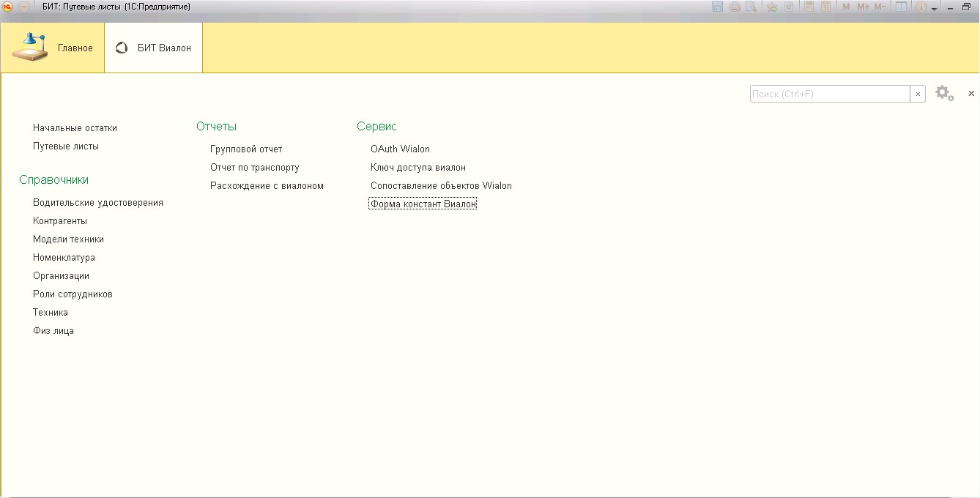Close the function menu panel
Screen dimensions: 980x498
pyautogui.click(x=971, y=94)
